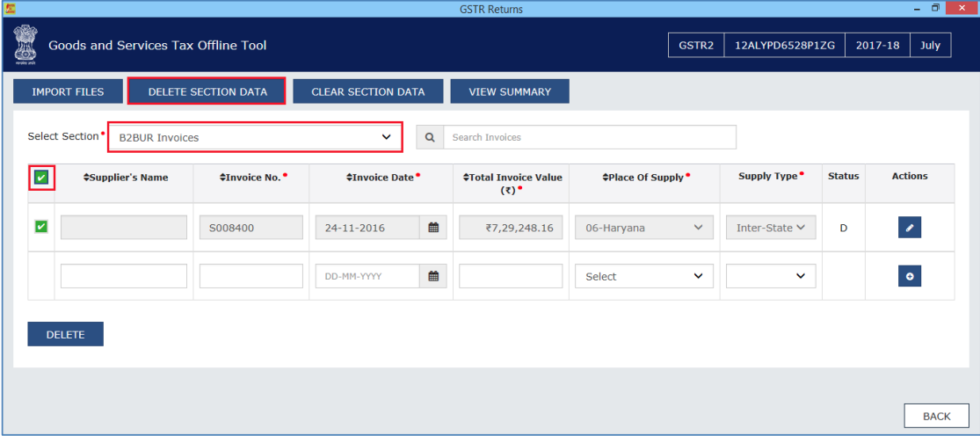
Task: Open the empty row Supply Type dropdown
Action: pos(771,276)
